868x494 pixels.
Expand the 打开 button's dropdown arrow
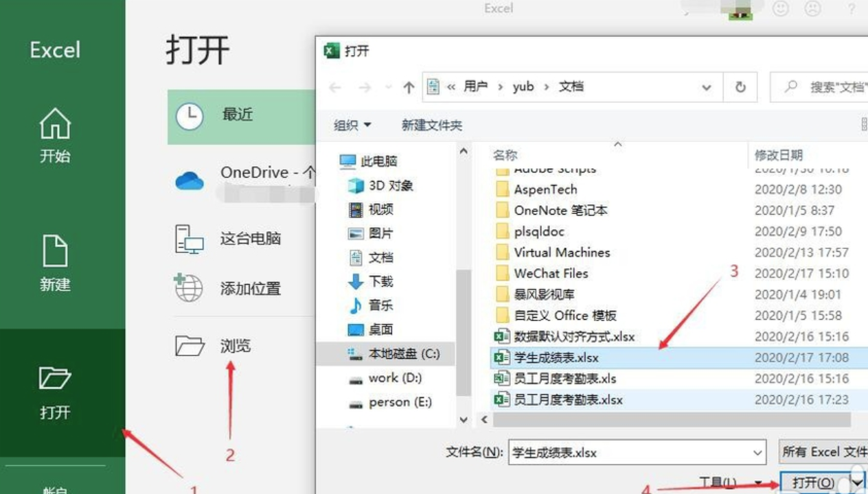pyautogui.click(x=857, y=483)
